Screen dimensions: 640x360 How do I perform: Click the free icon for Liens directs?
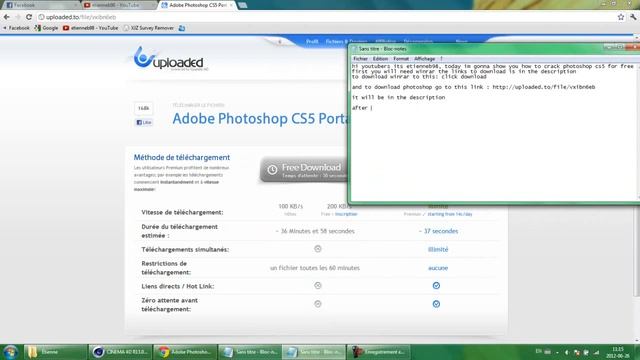318,286
